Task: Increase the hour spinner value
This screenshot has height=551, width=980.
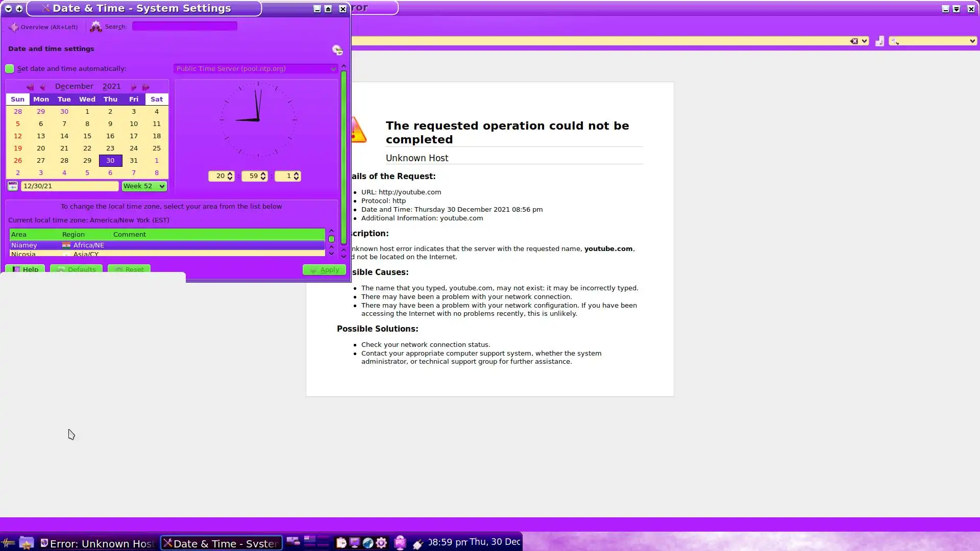Action: 230,173
